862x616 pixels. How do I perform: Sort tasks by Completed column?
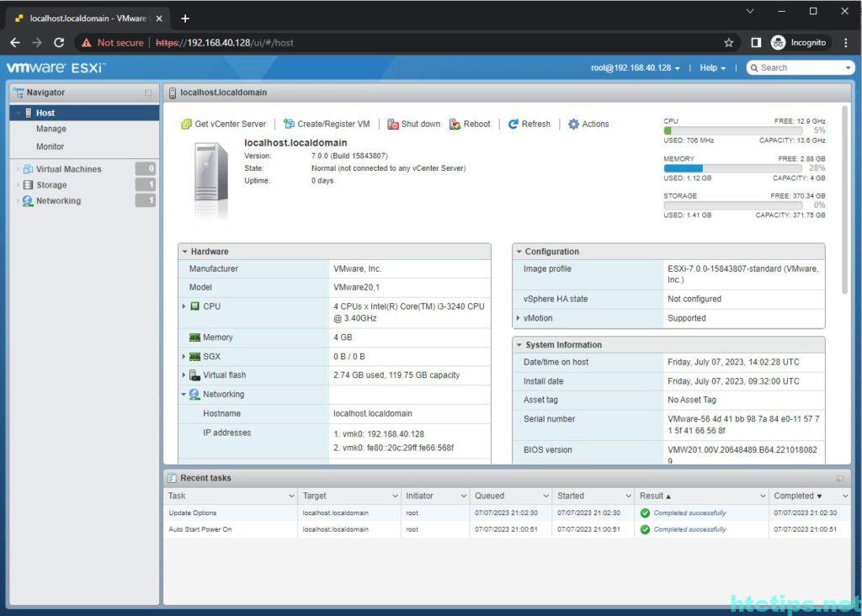[x=798, y=497]
